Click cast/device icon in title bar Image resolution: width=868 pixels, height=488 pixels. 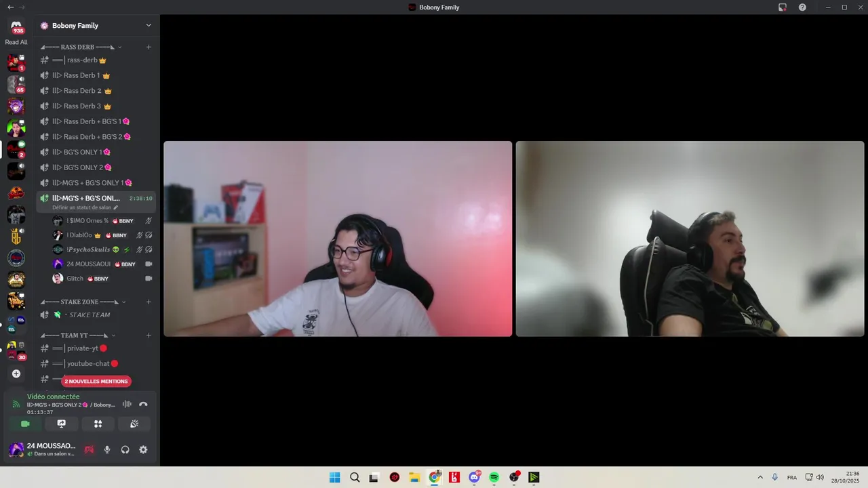(783, 7)
